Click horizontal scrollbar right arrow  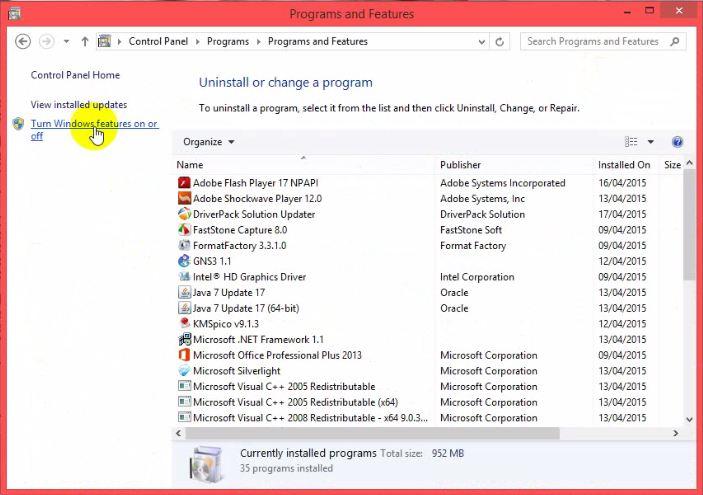[x=676, y=433]
